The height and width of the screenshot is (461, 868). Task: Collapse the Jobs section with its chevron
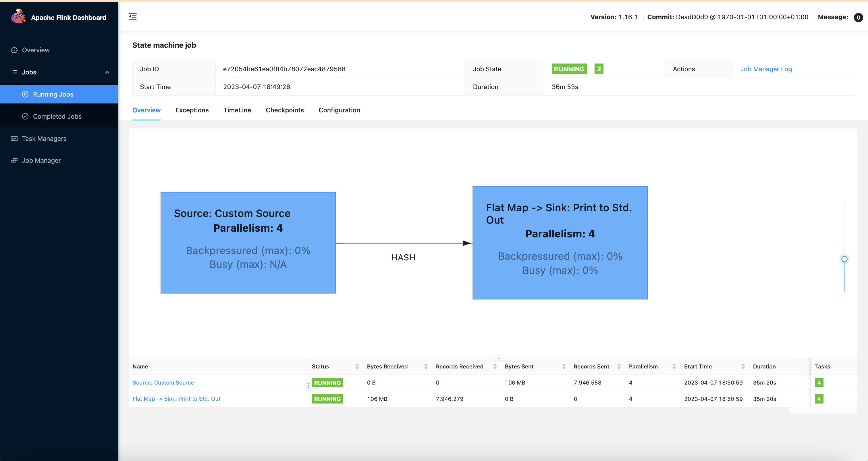coord(107,72)
